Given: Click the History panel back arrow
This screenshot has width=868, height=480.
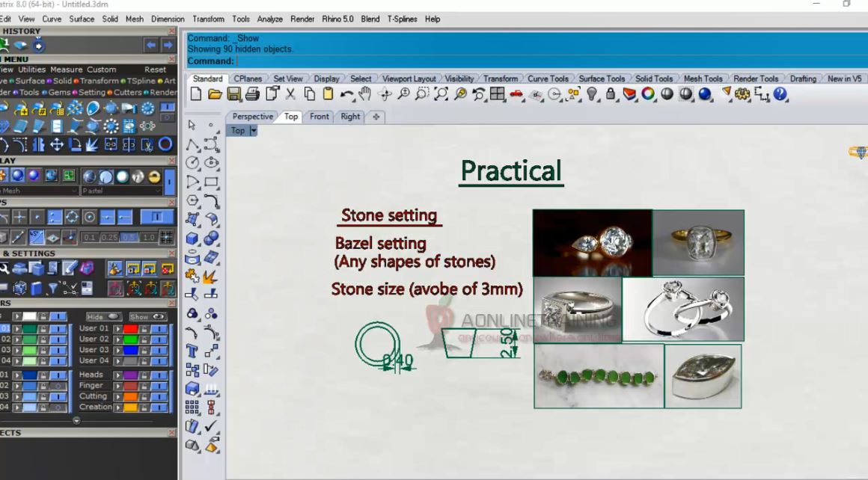Looking at the screenshot, I should coord(150,45).
